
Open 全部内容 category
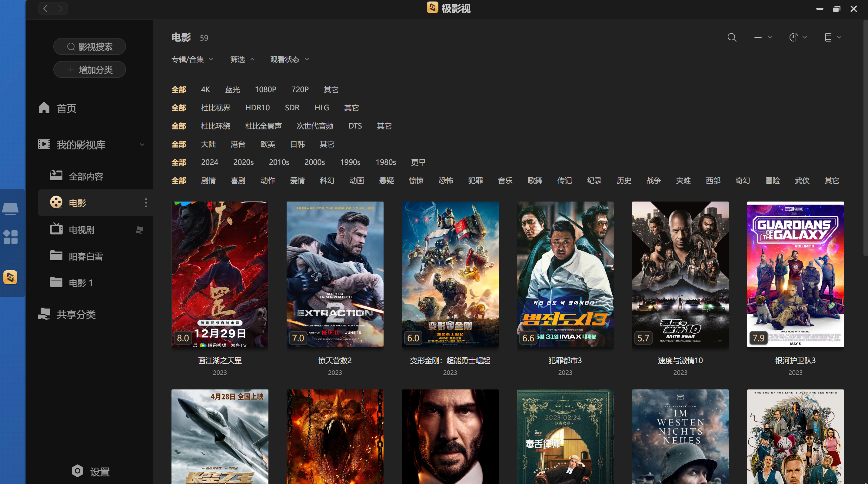(76, 176)
